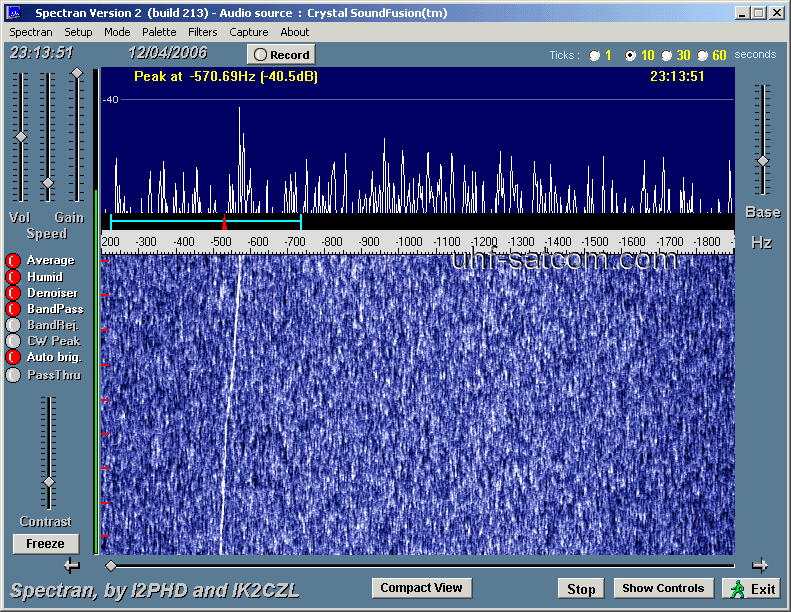Close the Spectran window

pos(776,13)
